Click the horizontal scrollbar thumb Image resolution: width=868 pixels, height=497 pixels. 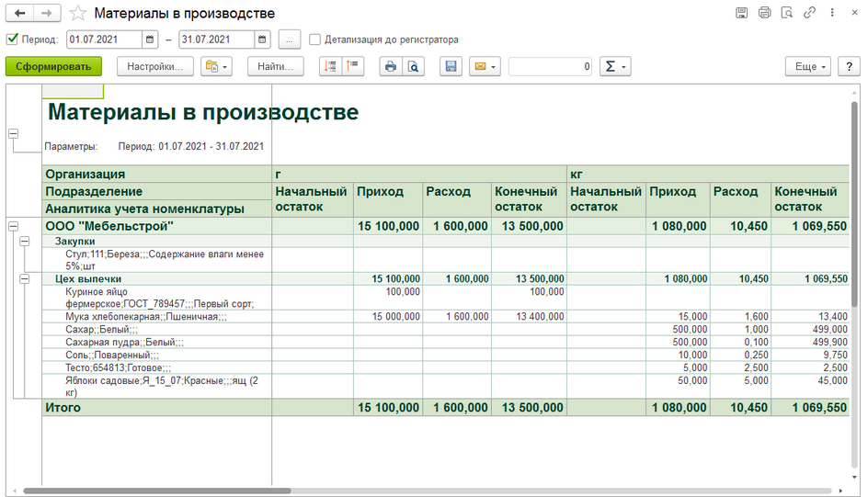[157, 491]
